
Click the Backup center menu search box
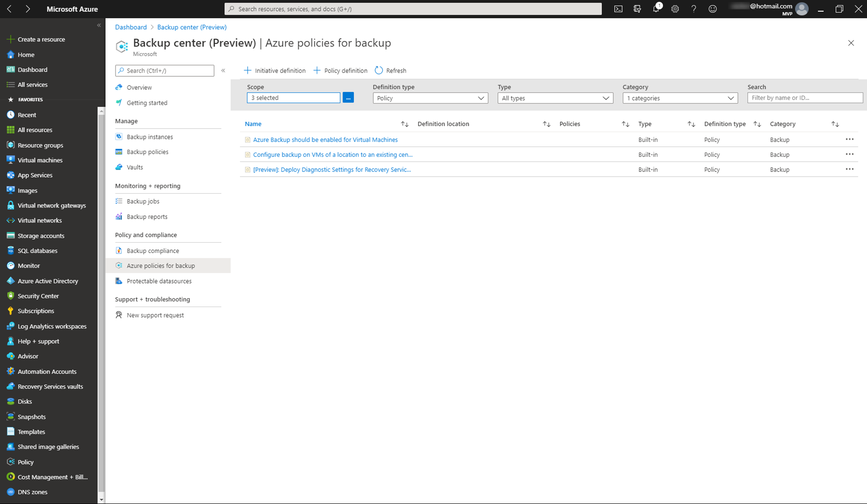coord(165,71)
